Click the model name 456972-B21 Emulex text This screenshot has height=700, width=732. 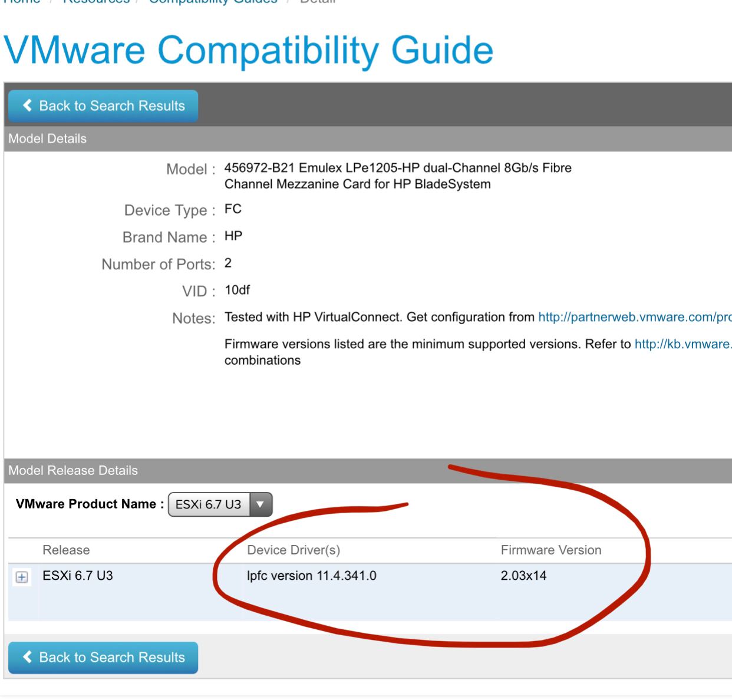click(398, 176)
